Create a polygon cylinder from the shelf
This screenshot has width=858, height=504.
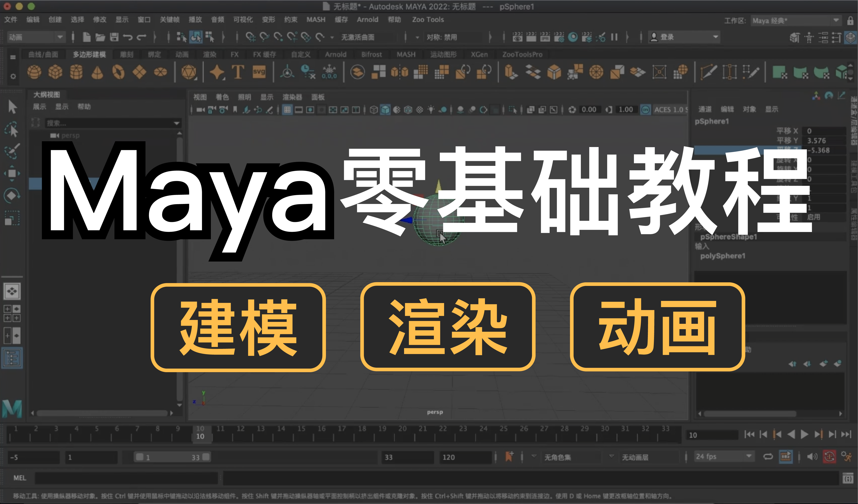pyautogui.click(x=76, y=72)
